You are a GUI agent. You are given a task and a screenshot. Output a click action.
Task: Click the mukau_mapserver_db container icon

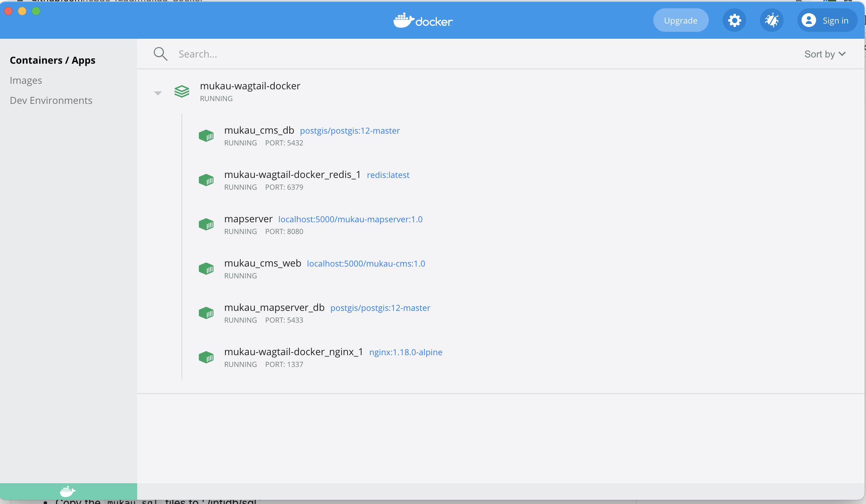[206, 313]
